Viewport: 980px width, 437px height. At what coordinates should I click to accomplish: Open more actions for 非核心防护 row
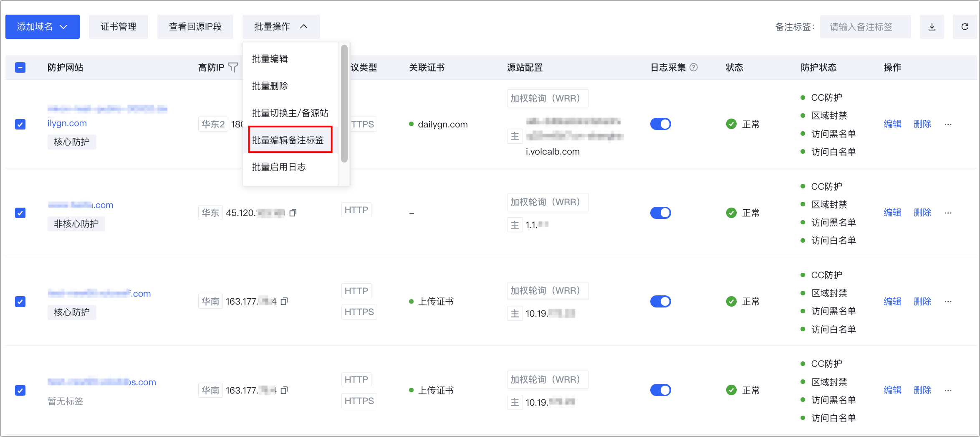tap(948, 213)
